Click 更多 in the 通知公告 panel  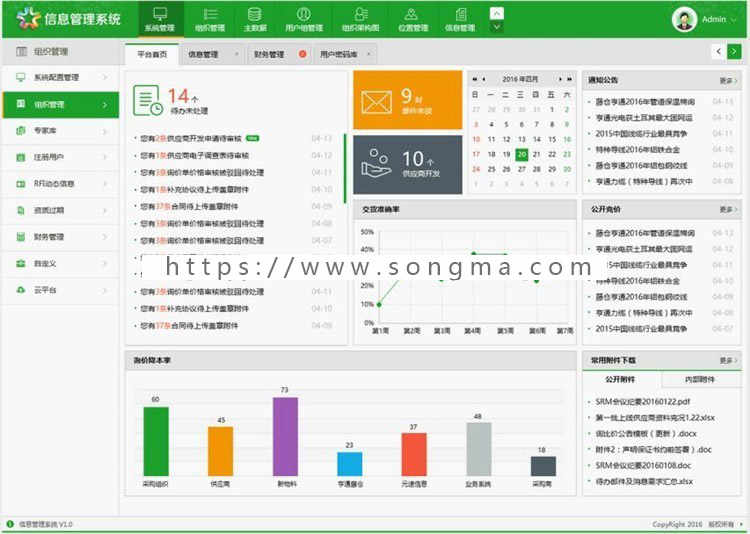728,80
